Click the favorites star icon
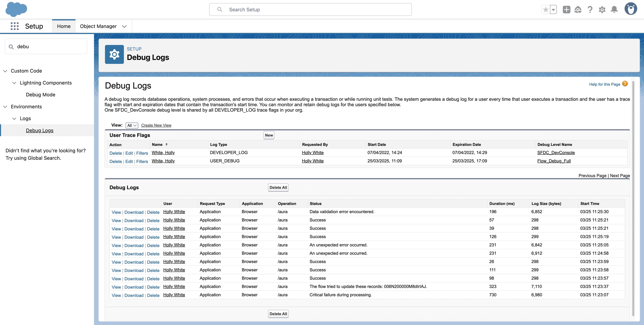Viewport: 644px width, 325px height. coord(545,9)
